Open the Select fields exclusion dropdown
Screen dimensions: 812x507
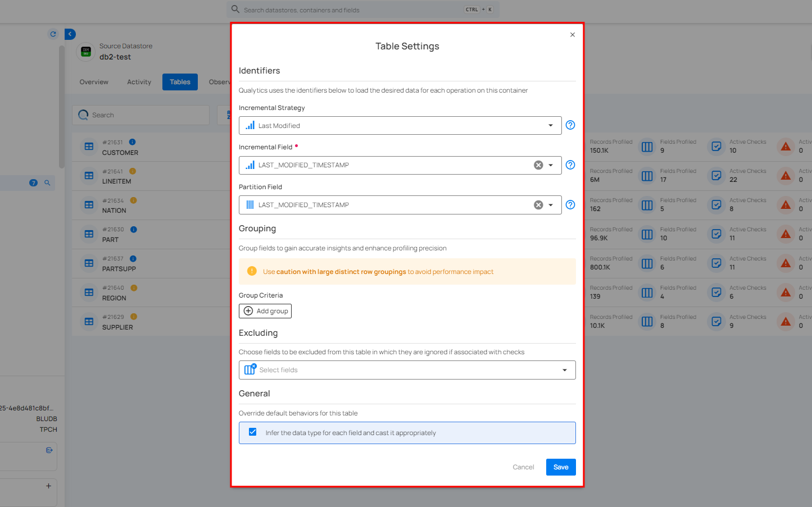click(x=407, y=370)
